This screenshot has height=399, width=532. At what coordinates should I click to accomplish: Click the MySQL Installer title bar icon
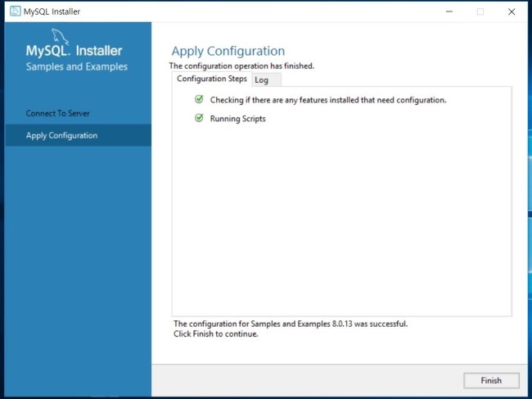tap(16, 11)
